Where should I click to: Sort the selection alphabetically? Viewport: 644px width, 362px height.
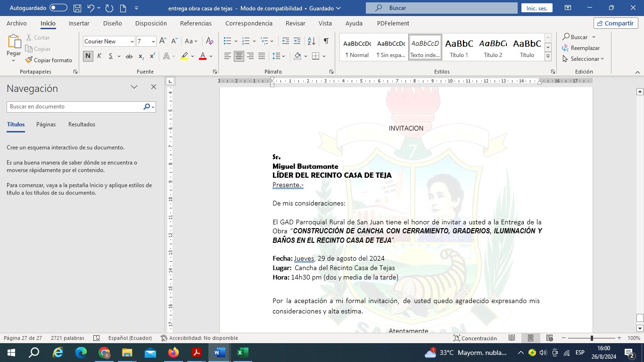(311, 41)
